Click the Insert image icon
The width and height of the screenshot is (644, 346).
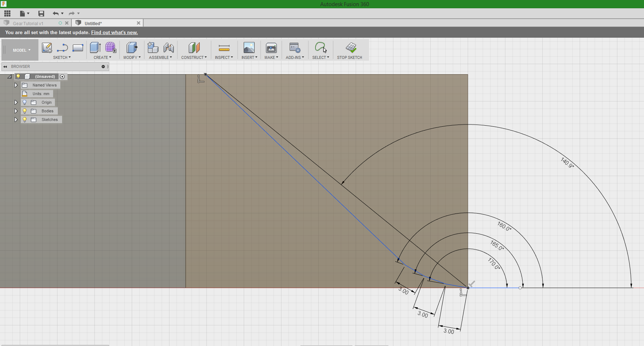[249, 48]
